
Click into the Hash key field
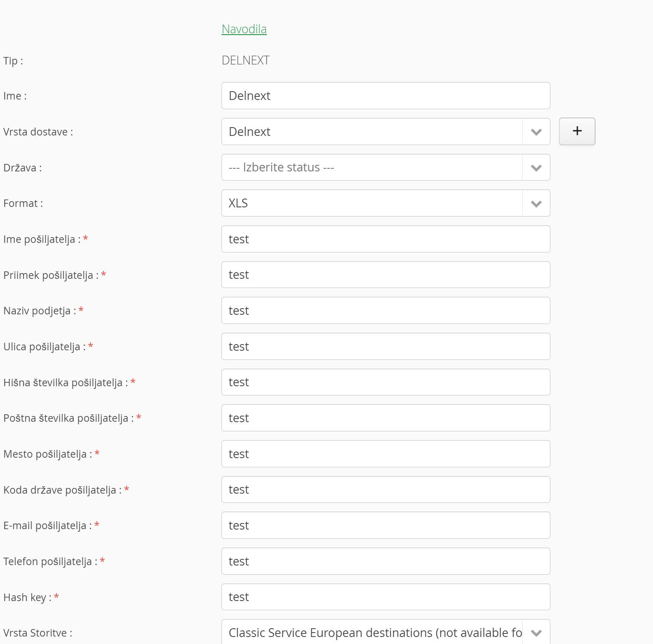point(386,597)
